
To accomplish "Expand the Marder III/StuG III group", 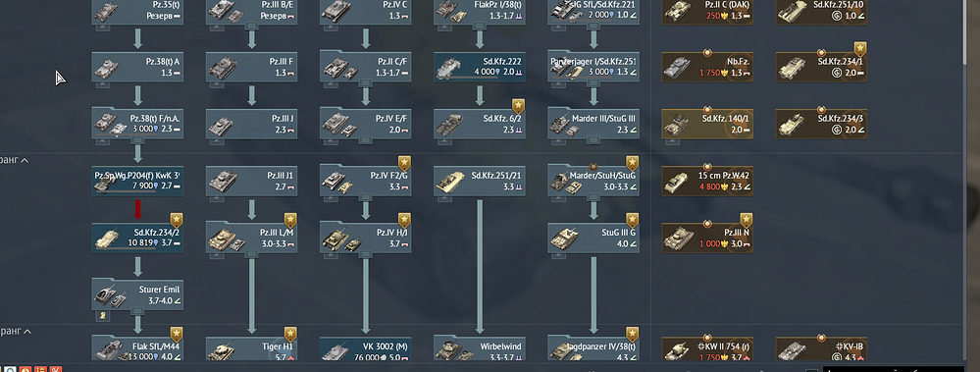I will (593, 139).
